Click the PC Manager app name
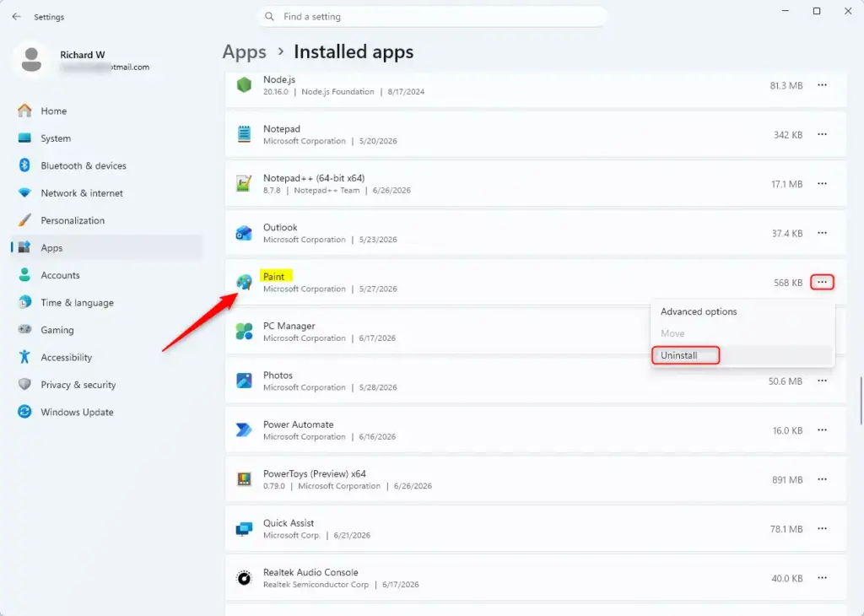This screenshot has height=616, width=864. point(289,326)
